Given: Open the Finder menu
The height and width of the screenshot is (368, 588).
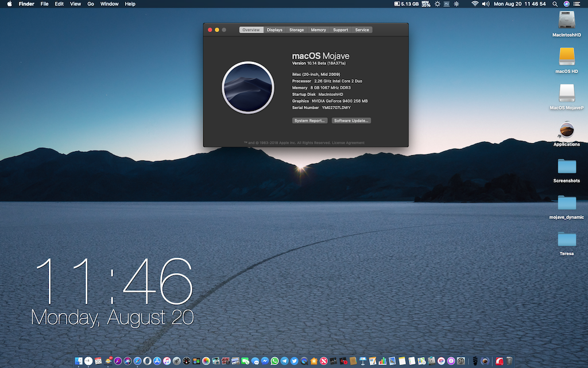Looking at the screenshot, I should pyautogui.click(x=26, y=4).
